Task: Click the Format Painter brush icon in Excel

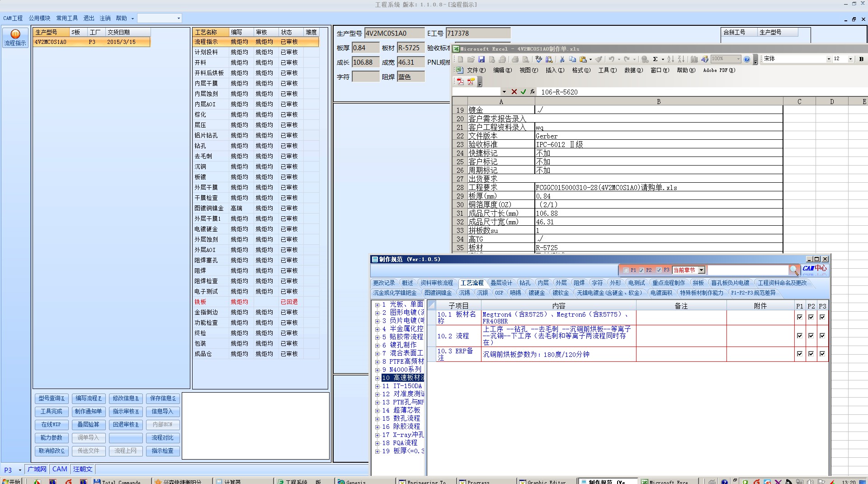Action: coord(599,59)
